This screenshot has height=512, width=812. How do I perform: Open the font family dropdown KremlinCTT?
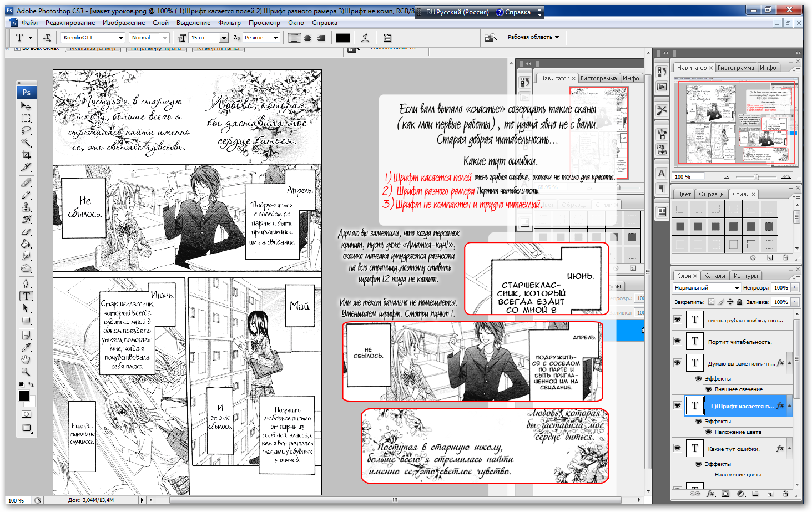(120, 38)
